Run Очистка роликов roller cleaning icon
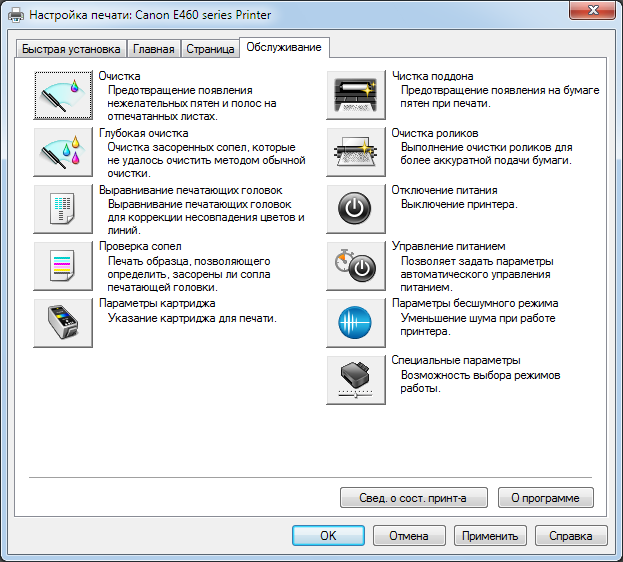 coord(356,152)
